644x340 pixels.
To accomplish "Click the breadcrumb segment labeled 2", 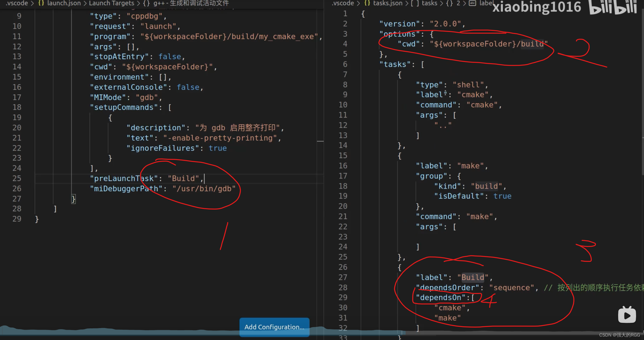I will pos(458,3).
